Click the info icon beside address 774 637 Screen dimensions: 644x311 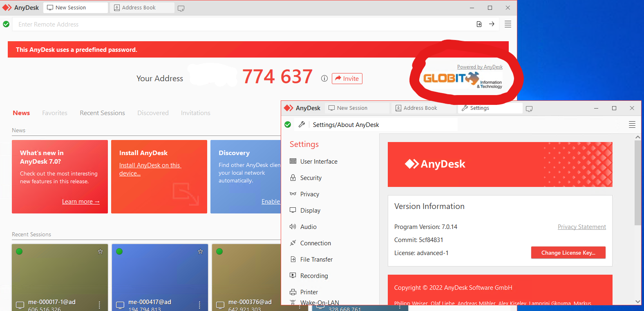324,78
